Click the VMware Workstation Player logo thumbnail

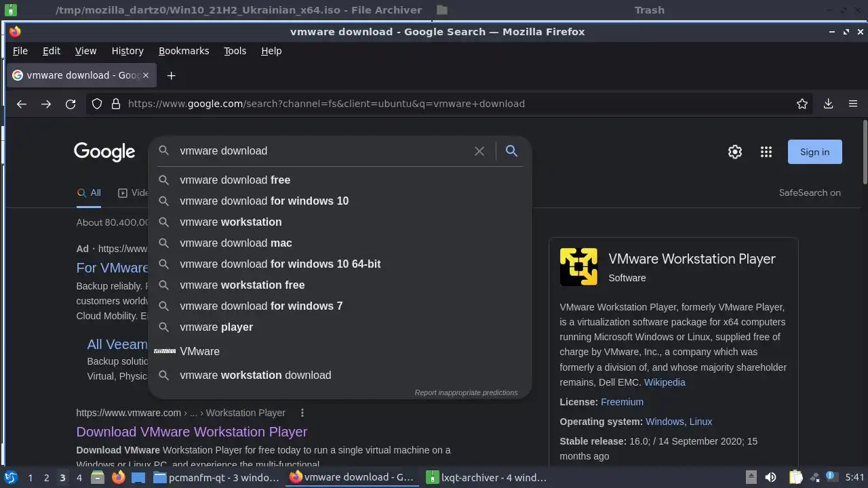click(x=578, y=266)
